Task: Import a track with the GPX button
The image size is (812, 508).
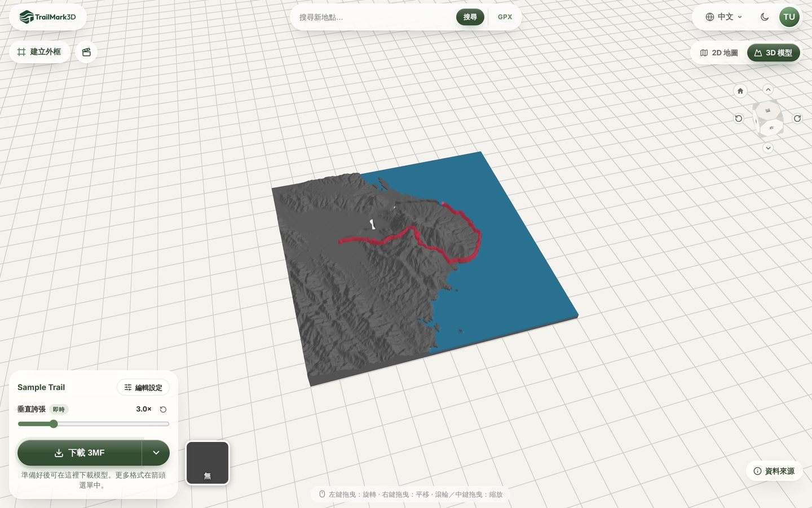Action: (505, 17)
